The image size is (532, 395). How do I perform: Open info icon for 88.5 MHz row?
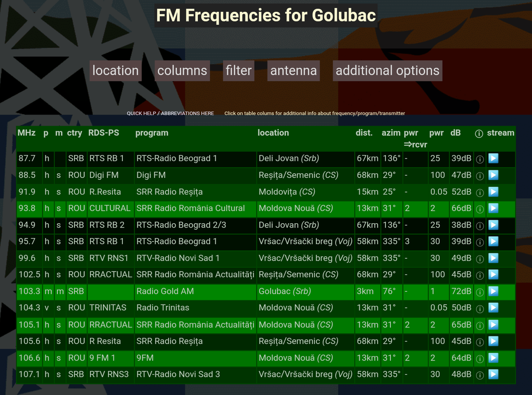pyautogui.click(x=480, y=176)
